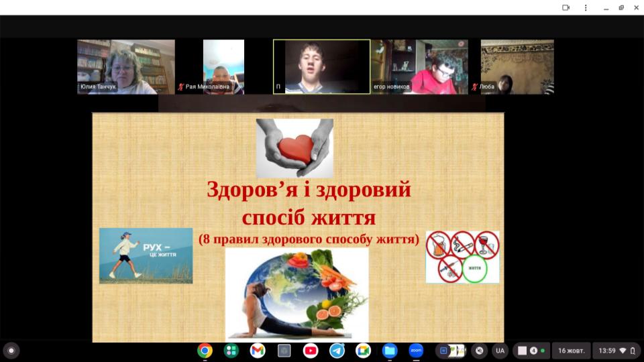The width and height of the screenshot is (644, 362).
Task: Click the green four-dot app icon
Action: click(x=231, y=350)
